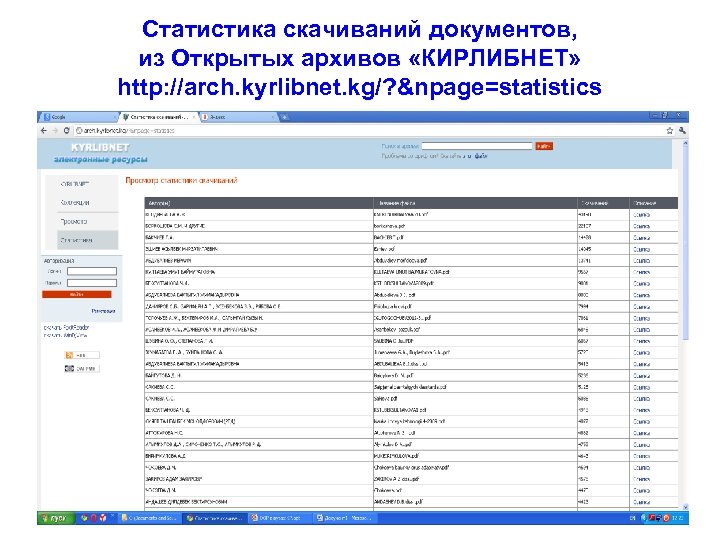
Task: Focus the archive search field in header
Action: (x=477, y=146)
